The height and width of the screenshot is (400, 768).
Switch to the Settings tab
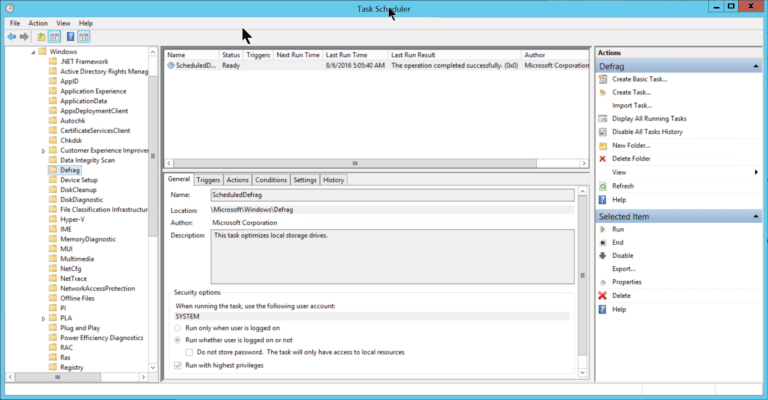[305, 180]
